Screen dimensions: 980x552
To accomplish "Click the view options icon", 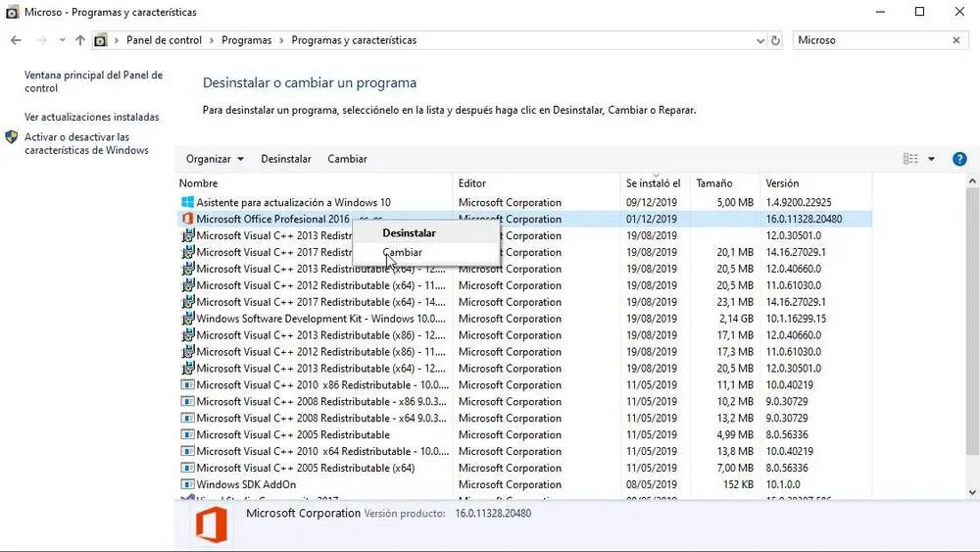I will click(x=910, y=159).
